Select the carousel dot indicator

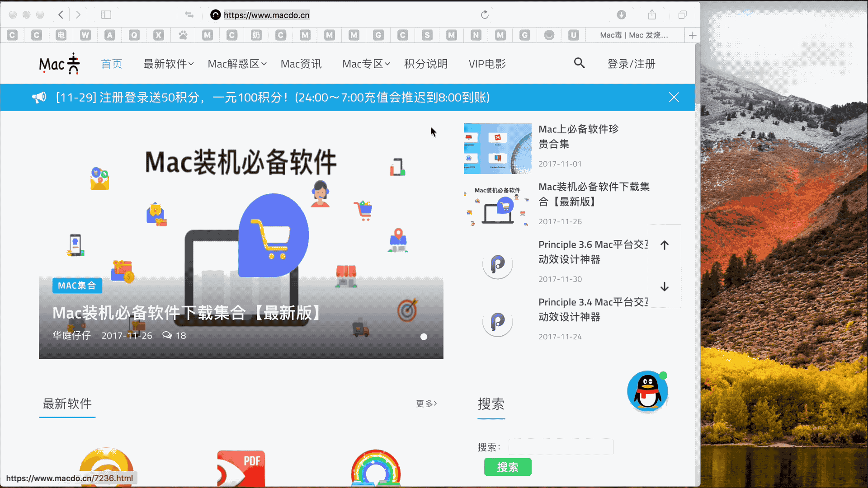click(x=424, y=336)
